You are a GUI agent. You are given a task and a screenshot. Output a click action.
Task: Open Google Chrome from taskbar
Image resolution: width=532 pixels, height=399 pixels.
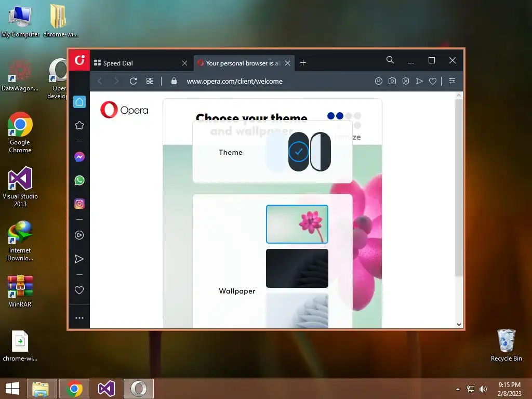pyautogui.click(x=74, y=389)
